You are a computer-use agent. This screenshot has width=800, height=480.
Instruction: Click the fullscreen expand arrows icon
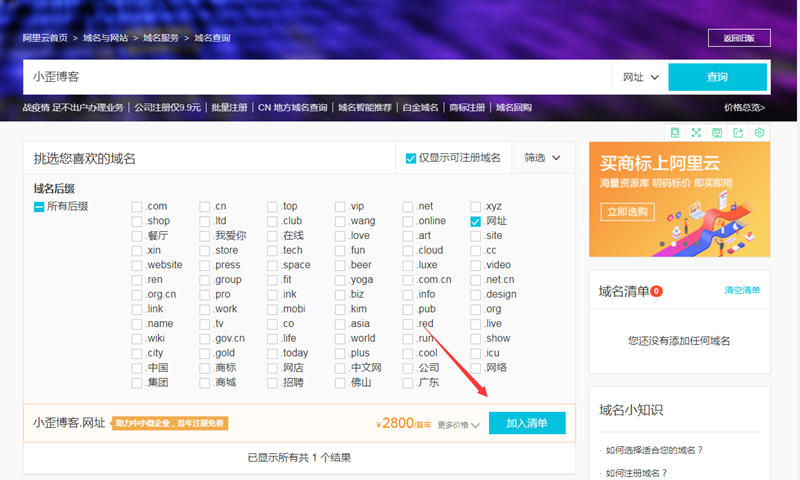(696, 133)
